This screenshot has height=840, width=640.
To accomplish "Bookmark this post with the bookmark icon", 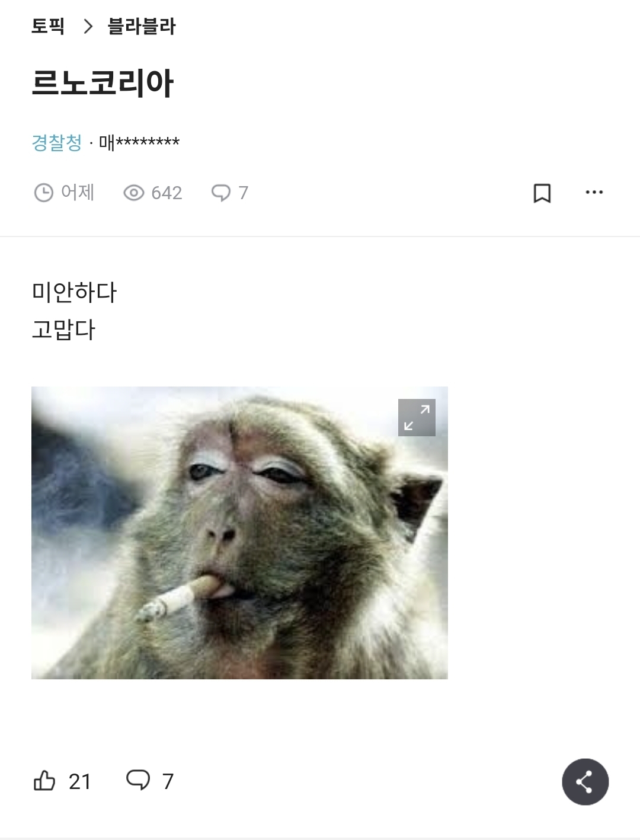I will pyautogui.click(x=542, y=193).
